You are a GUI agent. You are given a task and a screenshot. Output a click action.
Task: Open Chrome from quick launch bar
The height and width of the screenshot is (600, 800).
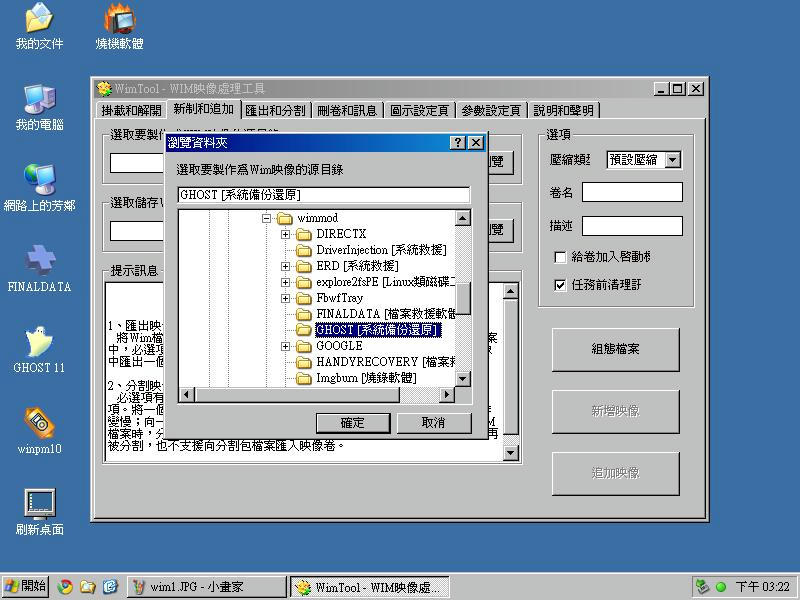[x=65, y=587]
